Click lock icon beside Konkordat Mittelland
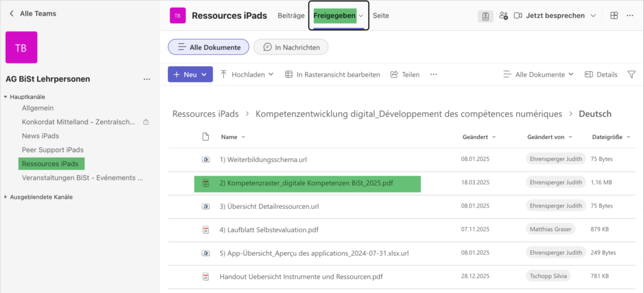The width and height of the screenshot is (644, 293). [145, 122]
